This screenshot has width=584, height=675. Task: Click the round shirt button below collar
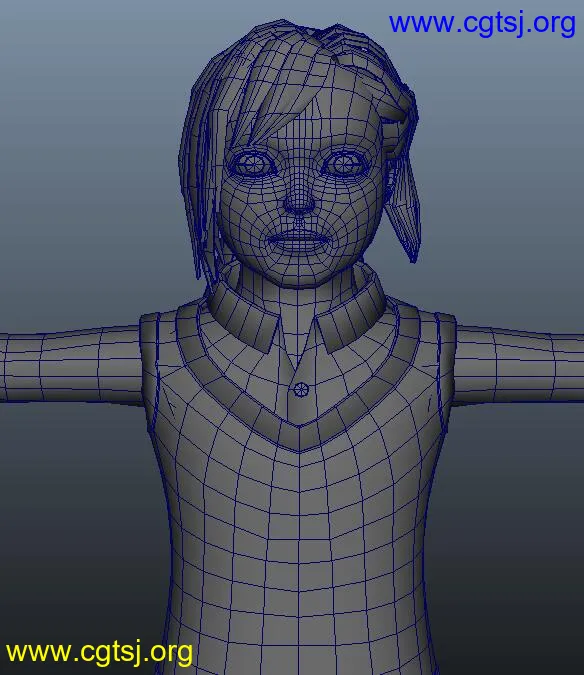(301, 390)
